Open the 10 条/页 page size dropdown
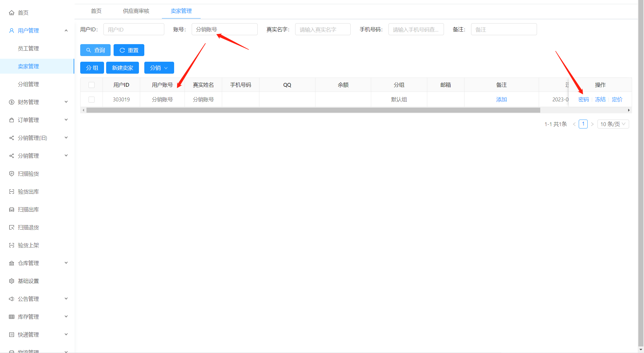644x353 pixels. [x=613, y=124]
